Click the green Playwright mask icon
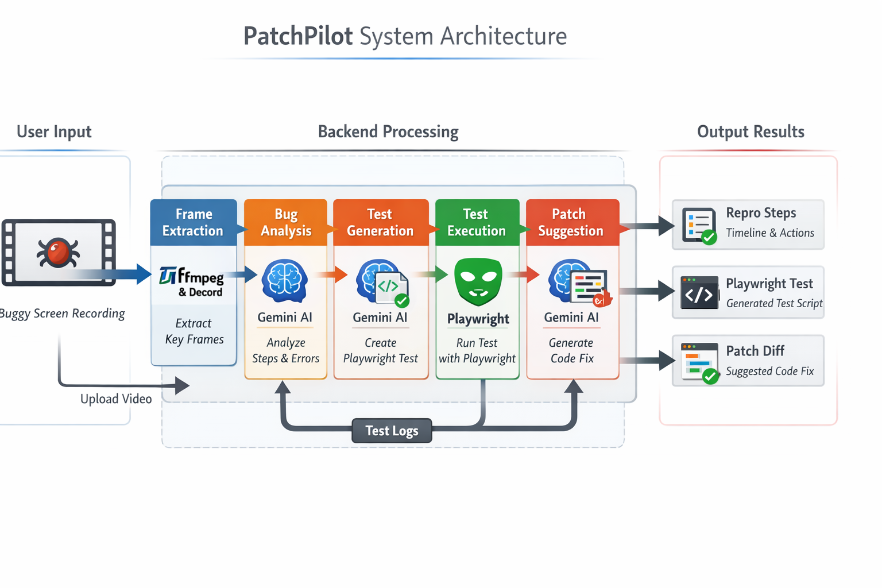This screenshot has height=588, width=882. (x=478, y=281)
